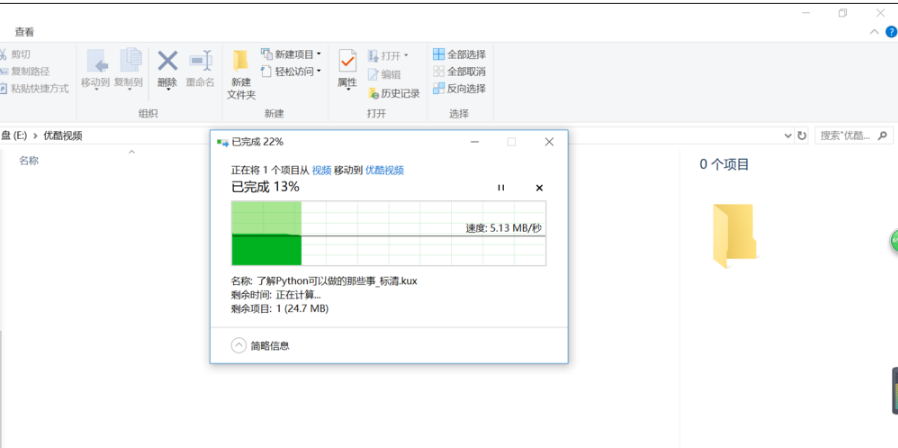Expand the address bar history dropdown
Image resolution: width=898 pixels, height=448 pixels.
pos(787,136)
